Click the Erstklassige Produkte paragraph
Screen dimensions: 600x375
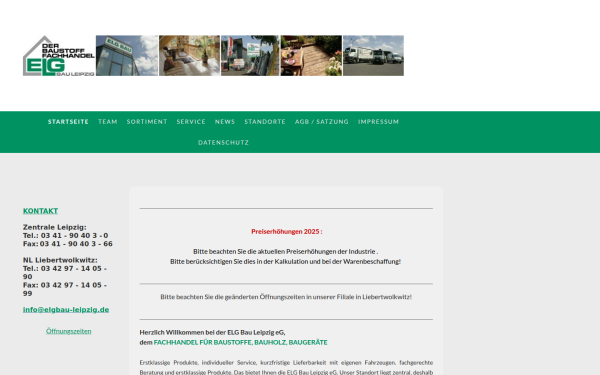point(286,367)
